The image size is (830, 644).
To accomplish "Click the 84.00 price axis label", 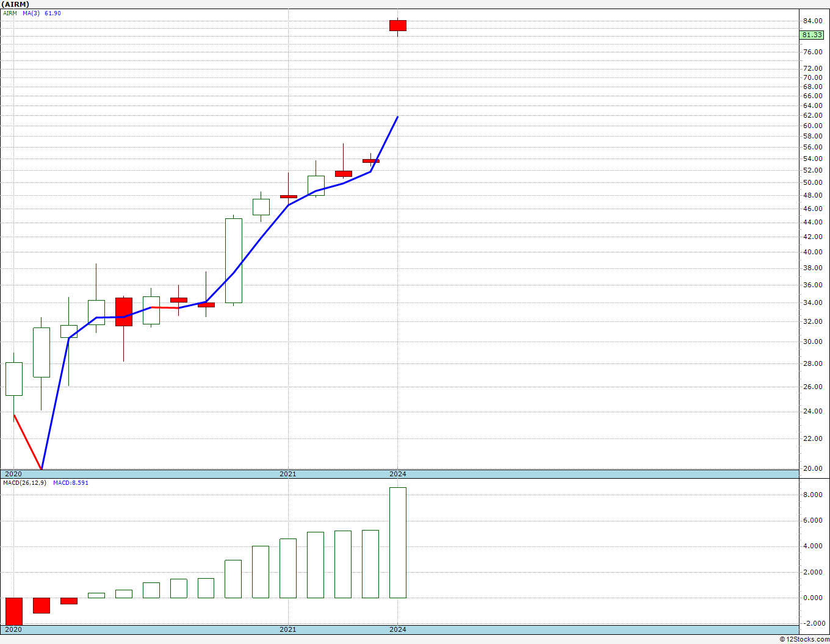I will click(812, 21).
